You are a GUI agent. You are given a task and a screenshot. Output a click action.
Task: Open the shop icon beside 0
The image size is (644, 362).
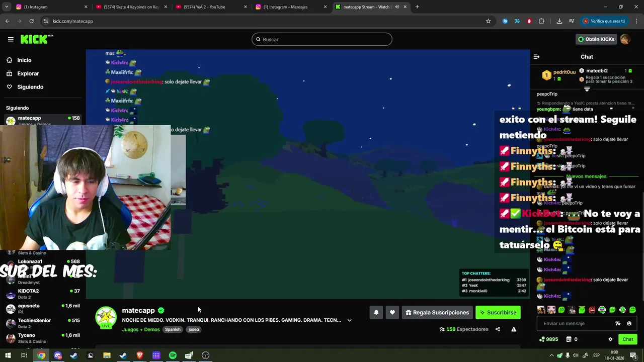pos(569,339)
